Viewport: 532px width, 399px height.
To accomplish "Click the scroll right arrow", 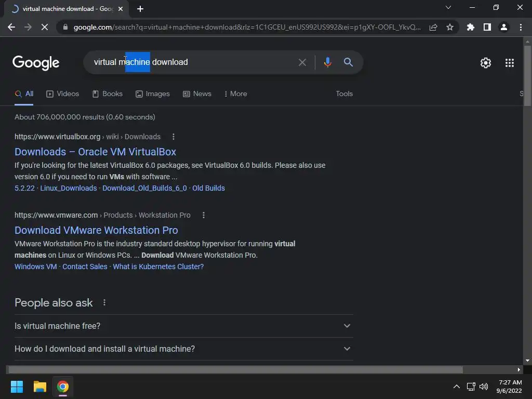I will tap(519, 369).
